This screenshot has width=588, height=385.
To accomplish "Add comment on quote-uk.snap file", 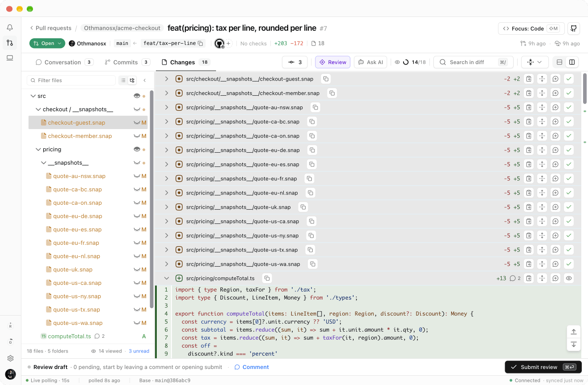I will pyautogui.click(x=555, y=207).
